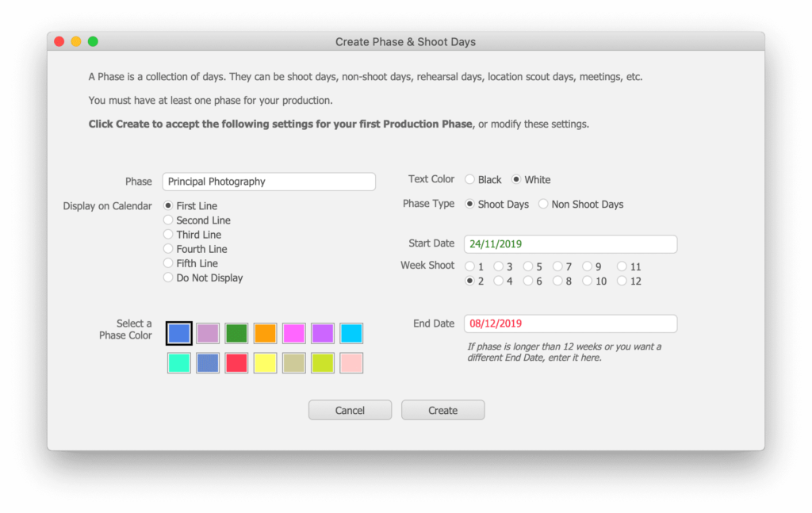Click the Create button

[442, 410]
